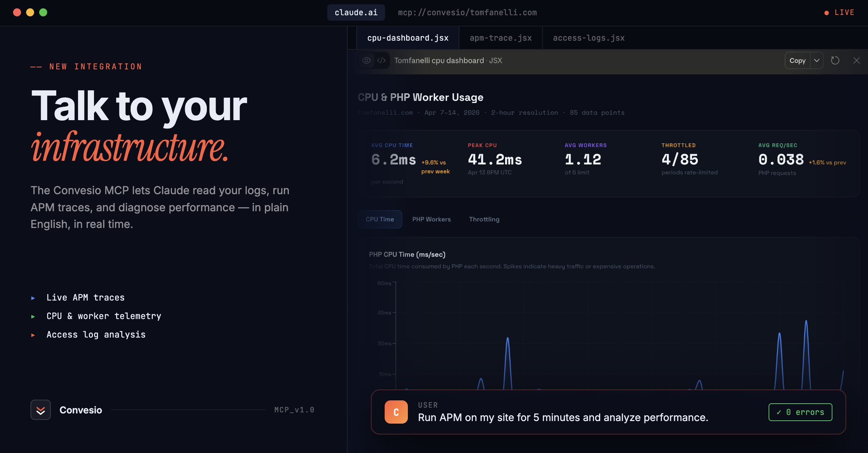Click the refresh icon to reload the artifact
The image size is (868, 453).
(835, 60)
